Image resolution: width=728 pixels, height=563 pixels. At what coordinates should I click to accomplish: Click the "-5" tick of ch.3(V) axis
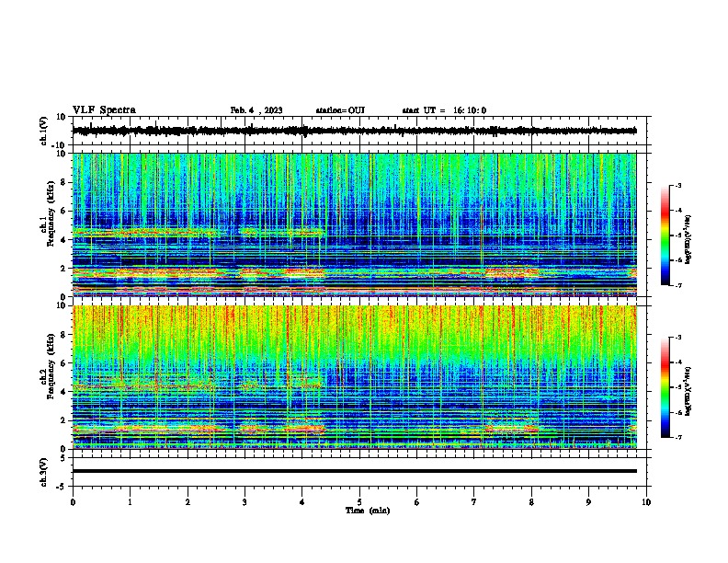(x=63, y=487)
